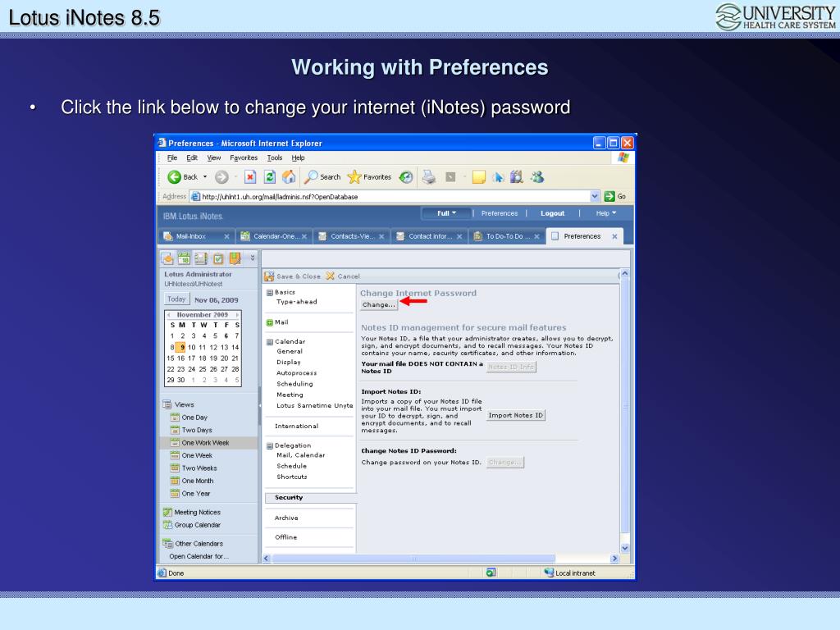Refresh the page with the Refresh icon
Viewport: 840px width, 630px height.
point(269,177)
